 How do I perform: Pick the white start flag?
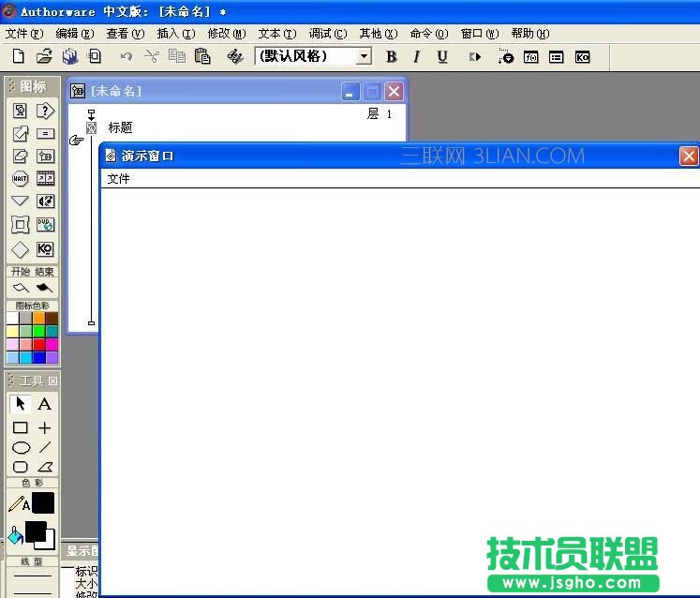(21, 288)
